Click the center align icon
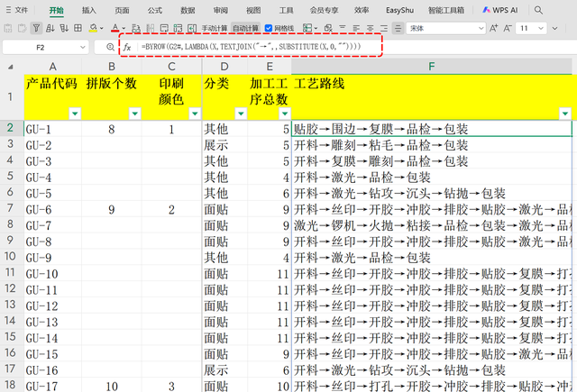This screenshot has height=392, width=577. click(x=371, y=28)
